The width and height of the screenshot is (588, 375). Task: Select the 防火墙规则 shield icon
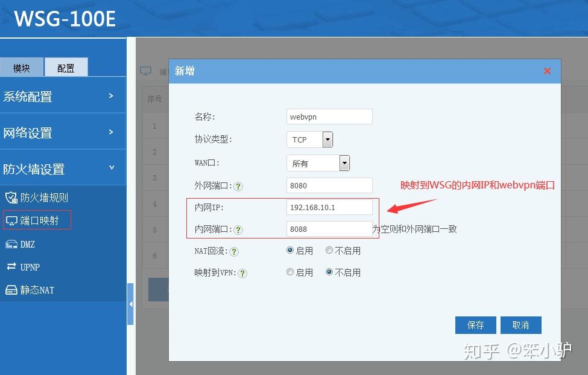[x=11, y=197]
